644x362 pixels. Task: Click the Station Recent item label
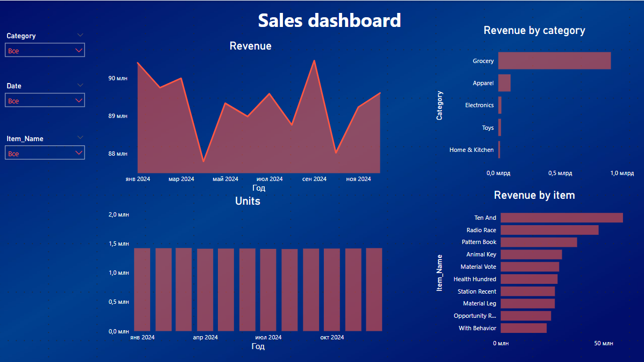[477, 291]
